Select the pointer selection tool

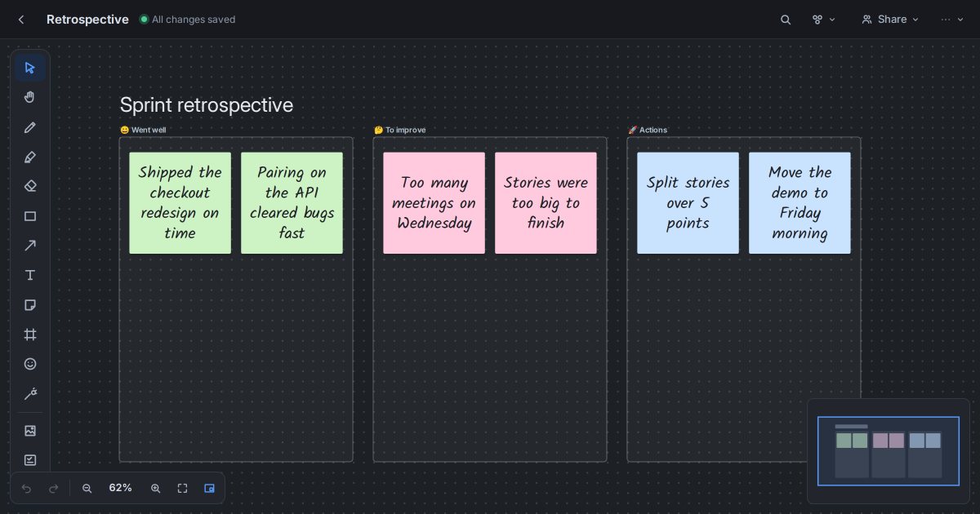pyautogui.click(x=30, y=68)
